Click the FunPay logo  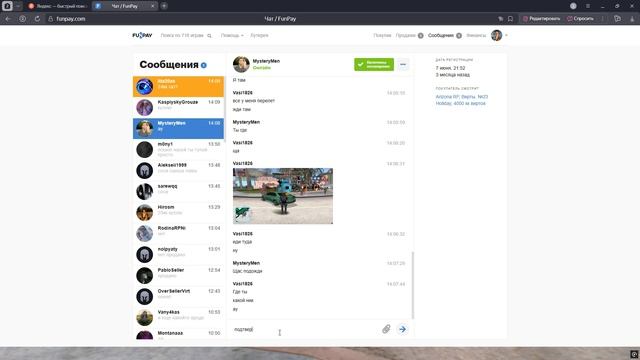(142, 36)
